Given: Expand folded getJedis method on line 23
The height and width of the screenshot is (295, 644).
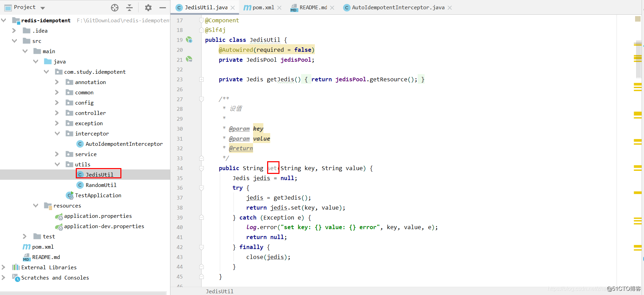Looking at the screenshot, I should [202, 79].
